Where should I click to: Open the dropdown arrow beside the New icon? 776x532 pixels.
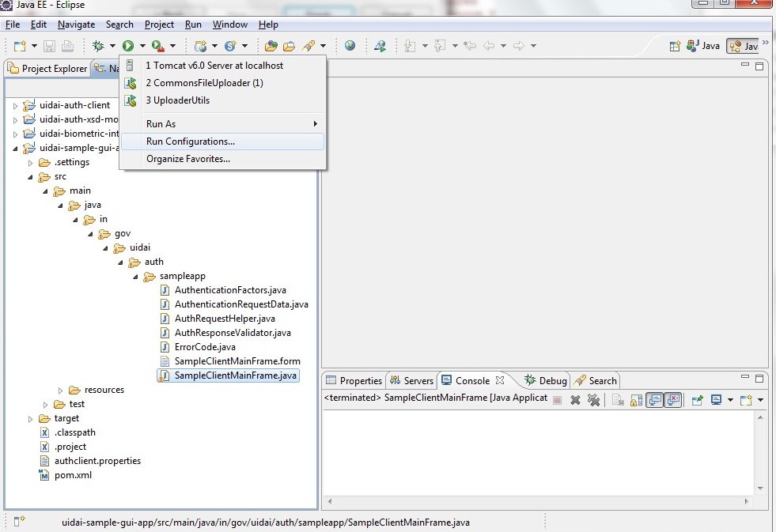34,46
